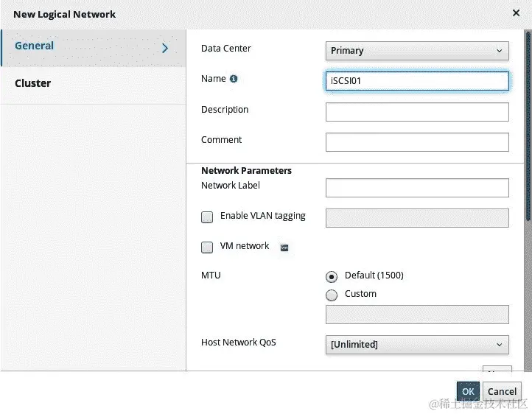Open the Data Center dropdown

(x=417, y=51)
